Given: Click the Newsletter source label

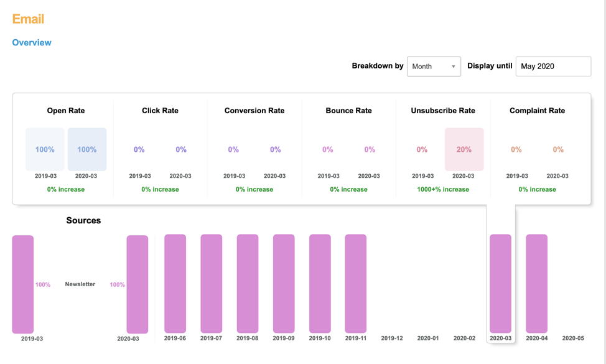Looking at the screenshot, I should [80, 284].
